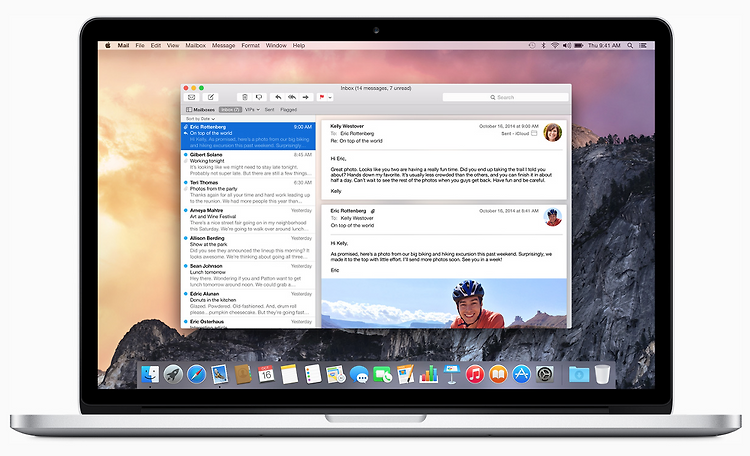
Task: Click recipient Eric Rottenberg in the To field
Action: pyautogui.click(x=357, y=133)
